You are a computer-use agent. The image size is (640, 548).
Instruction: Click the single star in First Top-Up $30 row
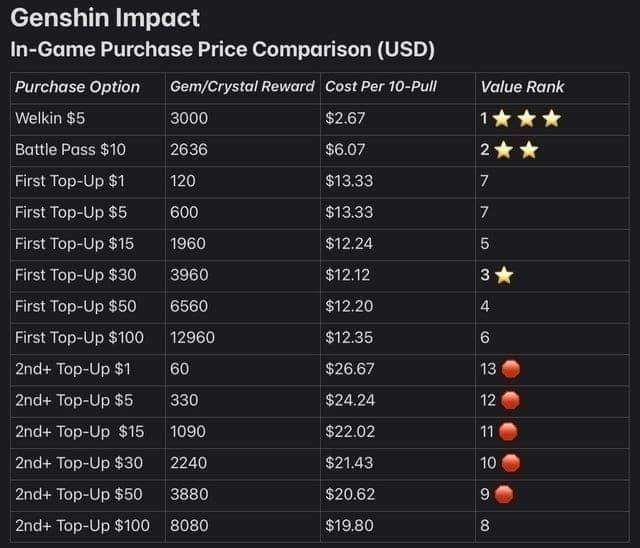(504, 275)
